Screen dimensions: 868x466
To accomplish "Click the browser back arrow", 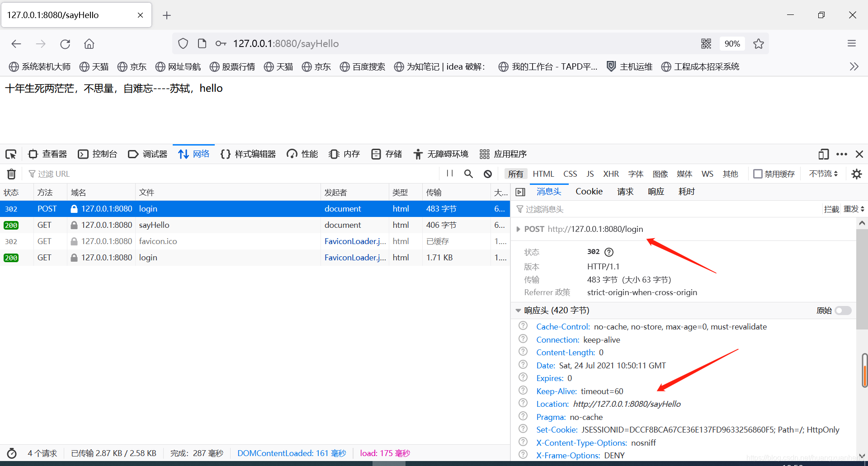I will [16, 44].
